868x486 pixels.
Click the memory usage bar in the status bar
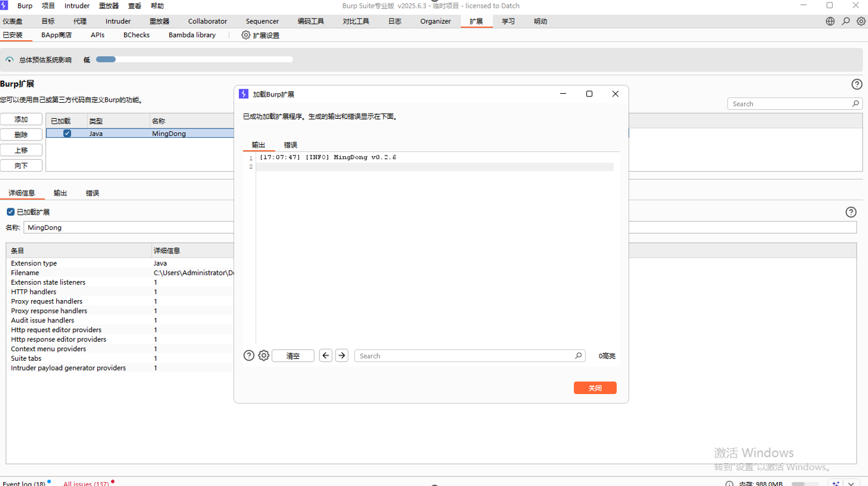[804, 483]
